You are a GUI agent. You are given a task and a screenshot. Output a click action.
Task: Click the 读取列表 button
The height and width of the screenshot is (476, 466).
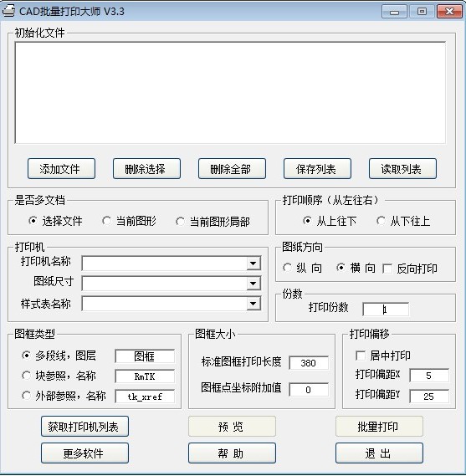click(x=402, y=169)
